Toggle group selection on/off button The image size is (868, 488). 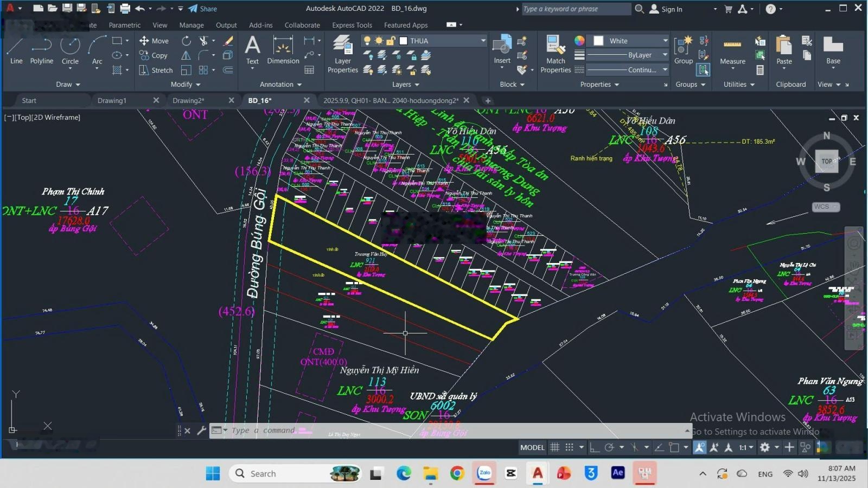pos(704,70)
